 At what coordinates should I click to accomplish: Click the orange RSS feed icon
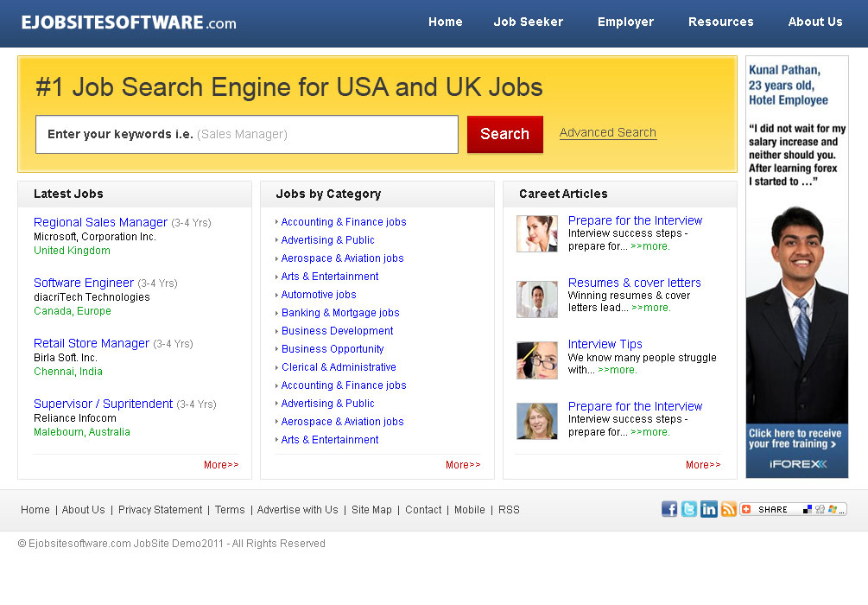(728, 509)
